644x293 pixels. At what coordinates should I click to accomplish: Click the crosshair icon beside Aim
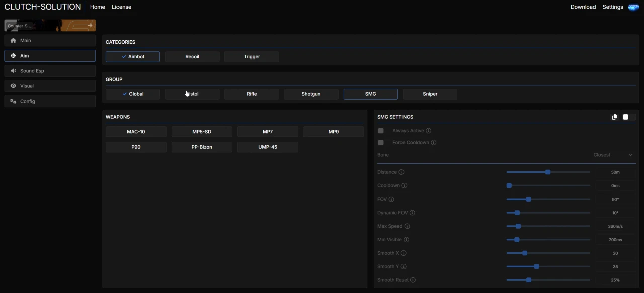[x=13, y=56]
